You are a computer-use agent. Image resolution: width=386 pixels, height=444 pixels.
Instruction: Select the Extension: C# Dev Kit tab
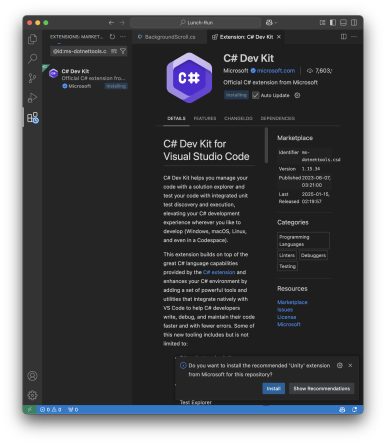pyautogui.click(x=246, y=37)
